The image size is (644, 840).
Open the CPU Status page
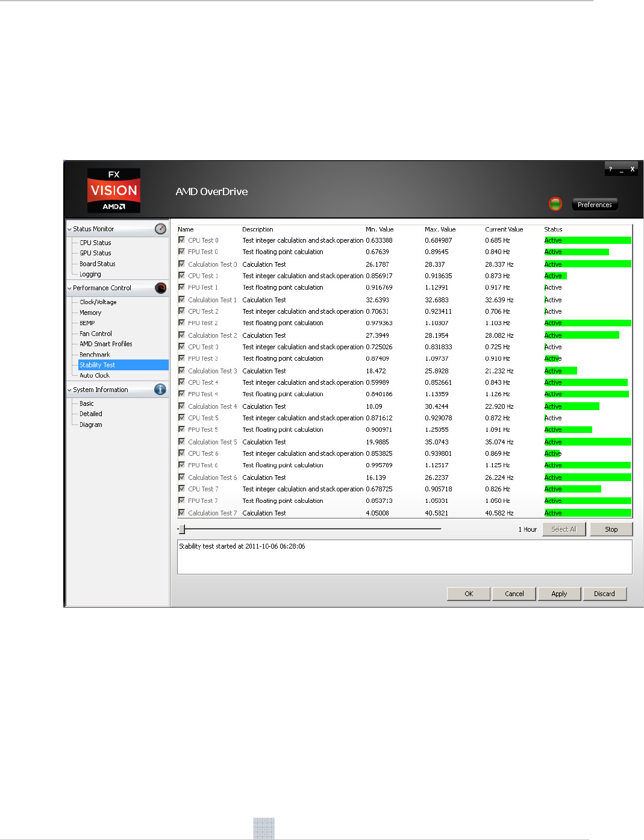[x=95, y=243]
